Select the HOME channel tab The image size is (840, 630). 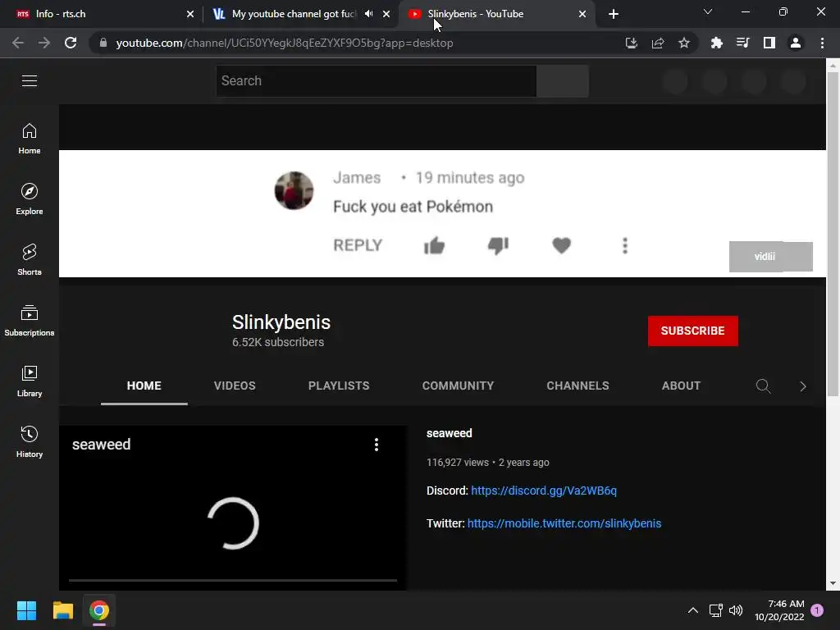(144, 386)
